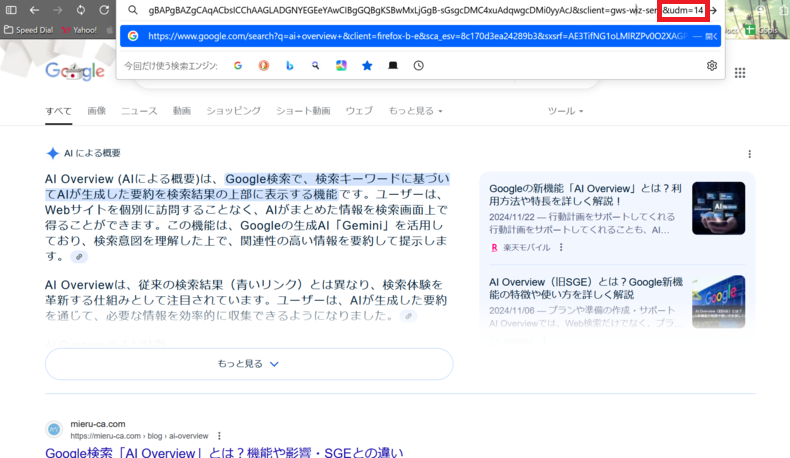Open Google検索「AI Overview」とは result title

click(224, 452)
